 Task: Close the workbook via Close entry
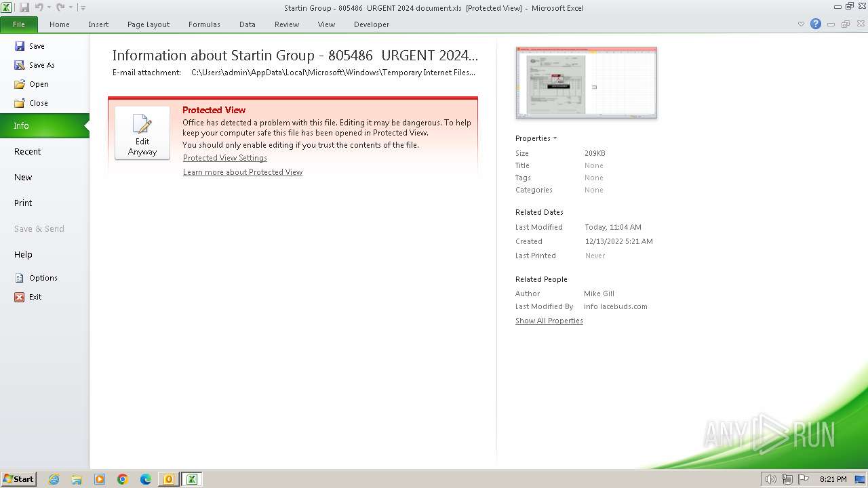coord(31,103)
